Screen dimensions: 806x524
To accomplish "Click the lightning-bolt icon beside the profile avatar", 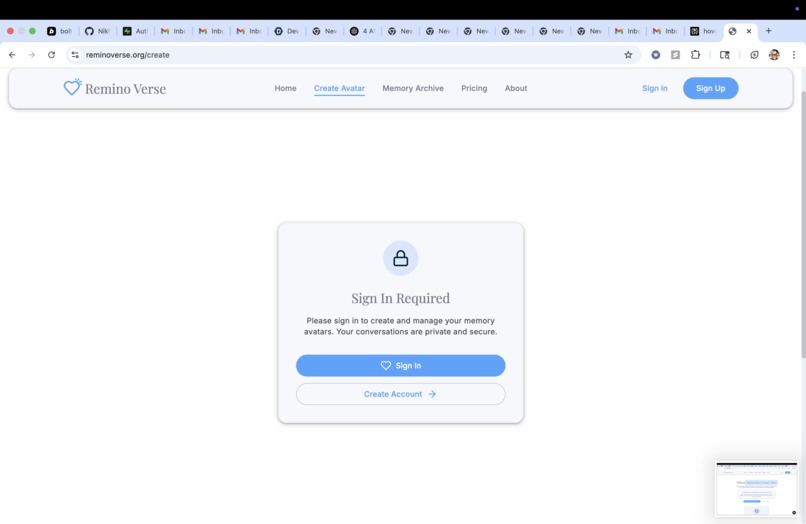I will coord(754,55).
